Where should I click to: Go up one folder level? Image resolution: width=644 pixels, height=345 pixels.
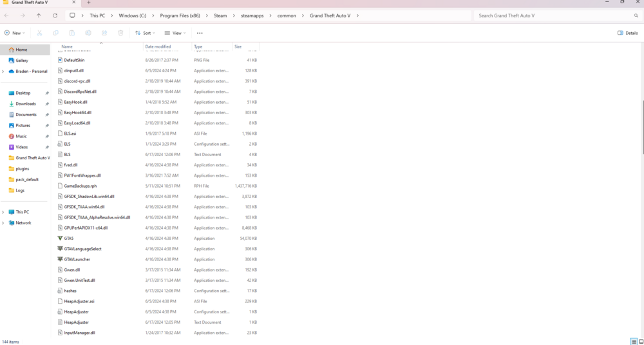coord(39,15)
